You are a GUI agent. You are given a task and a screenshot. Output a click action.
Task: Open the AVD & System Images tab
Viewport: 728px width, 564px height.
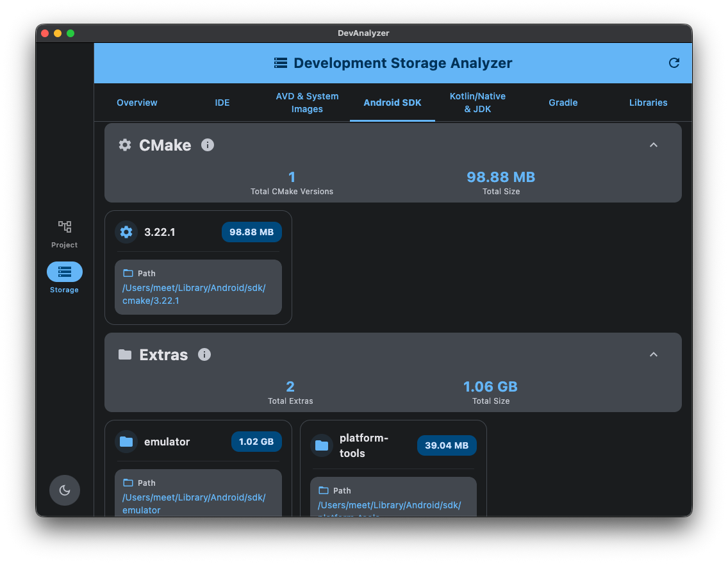coord(307,103)
